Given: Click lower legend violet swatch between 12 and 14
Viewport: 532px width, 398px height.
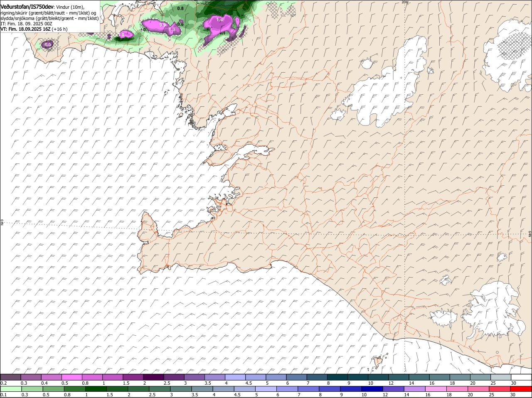Looking at the screenshot, I should pos(394,389).
